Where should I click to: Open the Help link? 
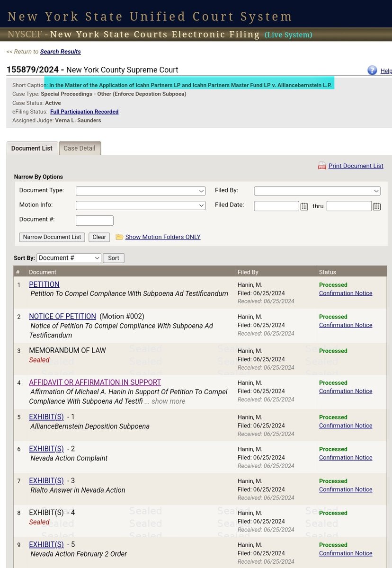[386, 71]
